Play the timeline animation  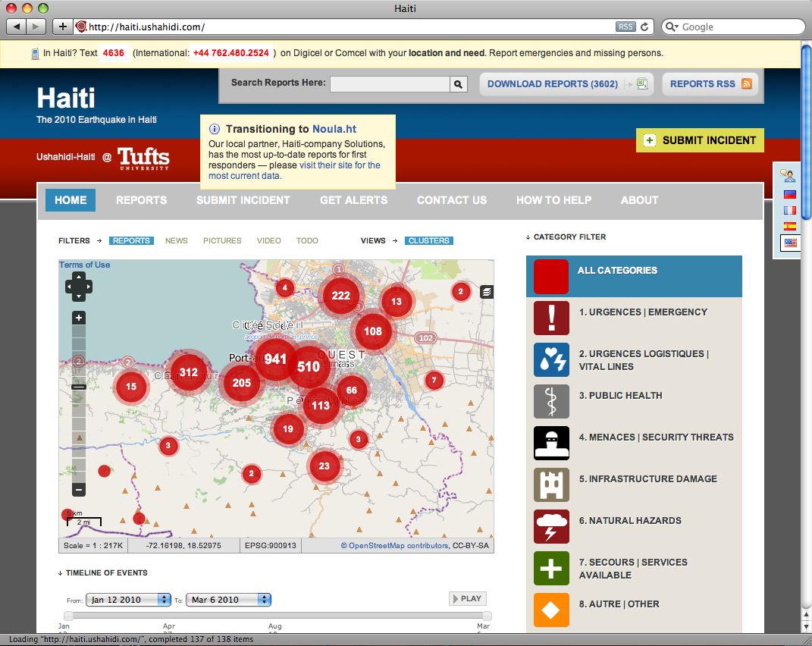pos(468,598)
